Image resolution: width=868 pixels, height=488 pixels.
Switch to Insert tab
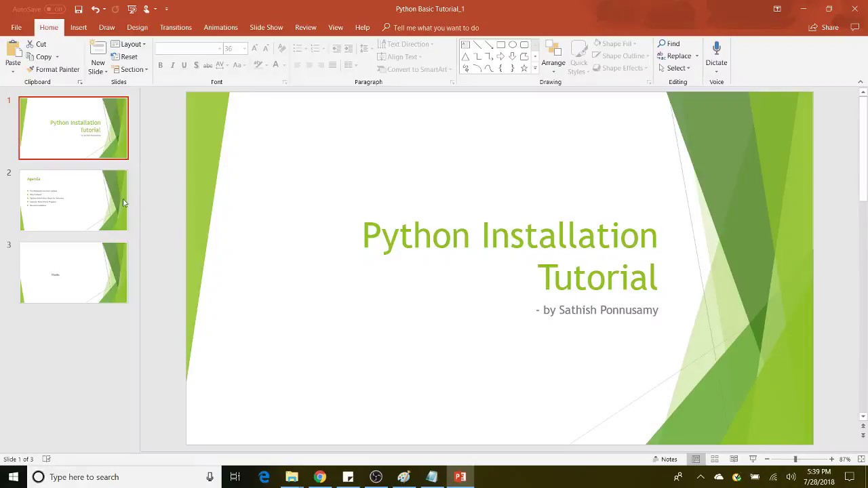click(79, 28)
